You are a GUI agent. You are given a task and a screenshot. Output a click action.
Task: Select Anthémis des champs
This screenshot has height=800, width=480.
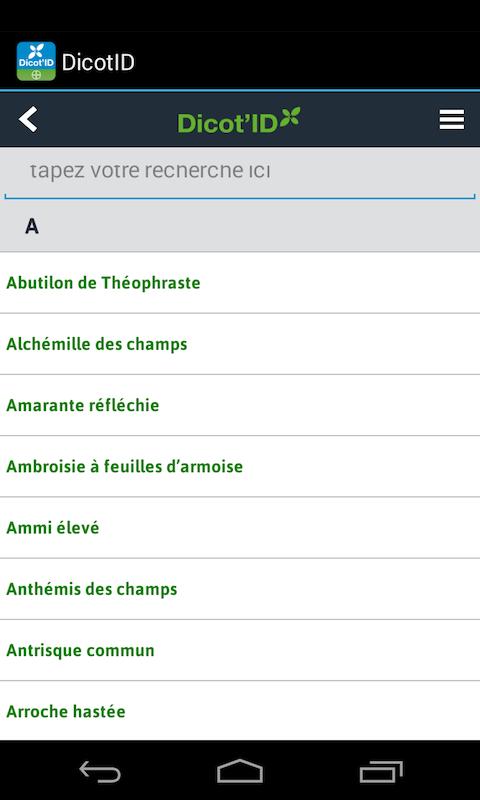pyautogui.click(x=240, y=589)
